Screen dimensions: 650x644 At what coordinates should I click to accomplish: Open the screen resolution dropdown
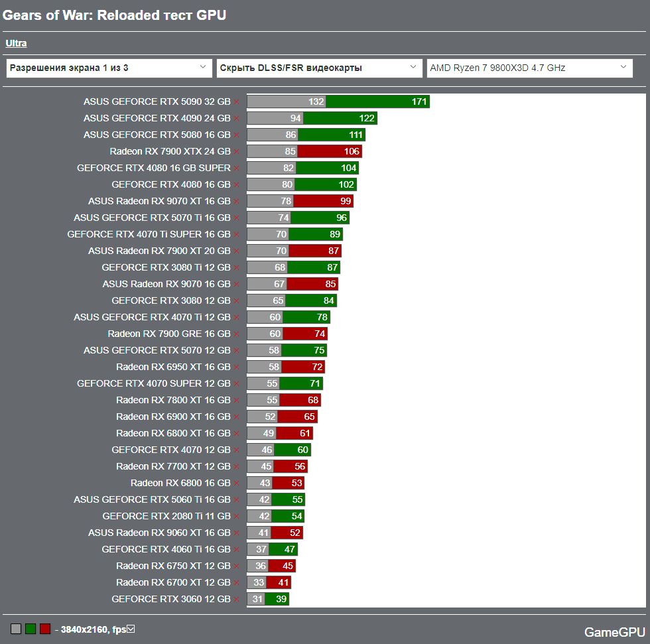pos(109,68)
